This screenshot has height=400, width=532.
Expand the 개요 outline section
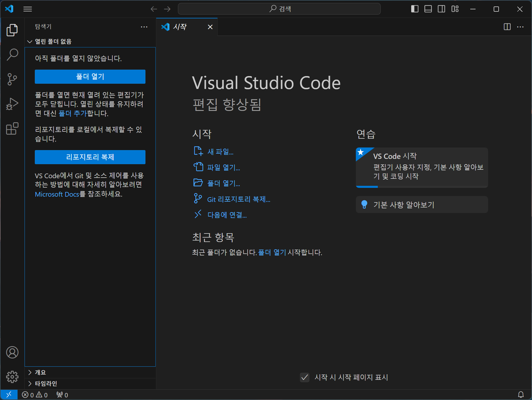(x=90, y=372)
